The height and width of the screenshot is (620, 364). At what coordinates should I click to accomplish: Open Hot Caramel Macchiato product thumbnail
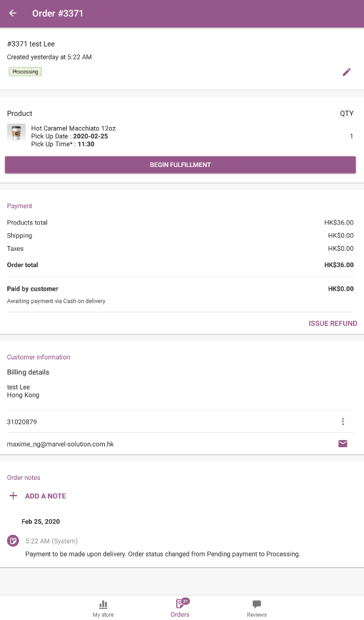[16, 133]
